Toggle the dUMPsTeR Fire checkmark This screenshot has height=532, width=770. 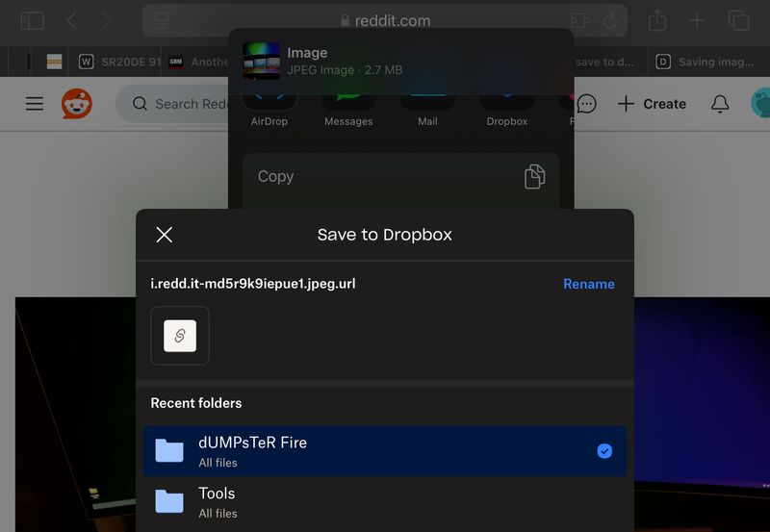pyautogui.click(x=604, y=451)
